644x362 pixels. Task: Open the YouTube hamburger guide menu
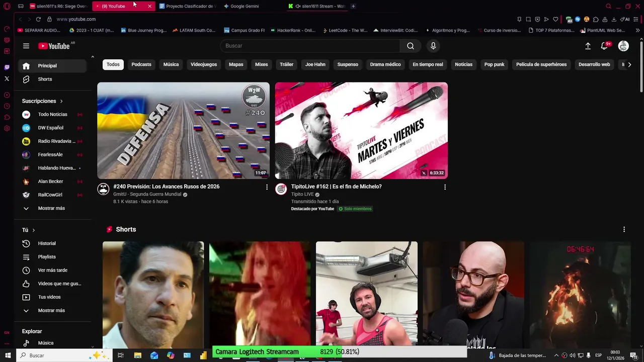pos(26,46)
